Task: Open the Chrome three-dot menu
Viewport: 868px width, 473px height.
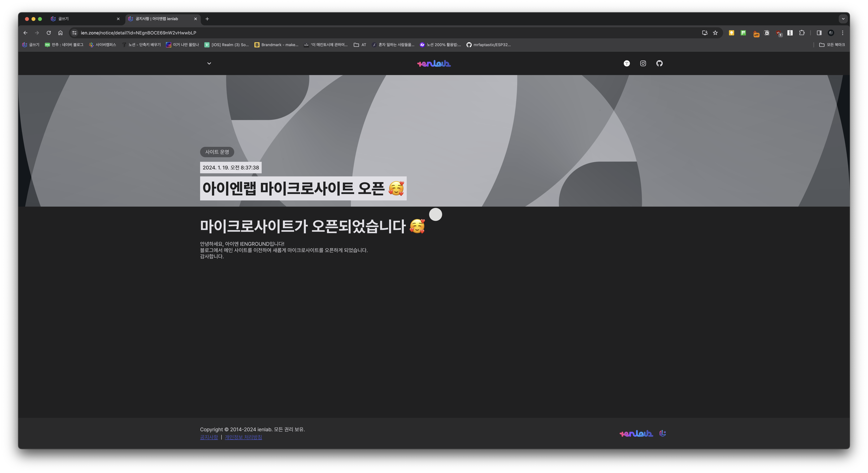Action: (x=842, y=33)
